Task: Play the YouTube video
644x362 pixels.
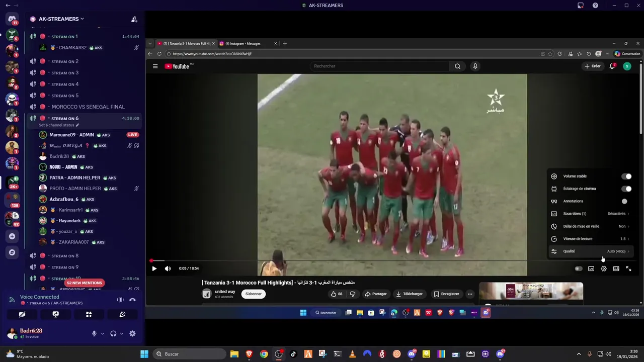Action: pyautogui.click(x=154, y=268)
